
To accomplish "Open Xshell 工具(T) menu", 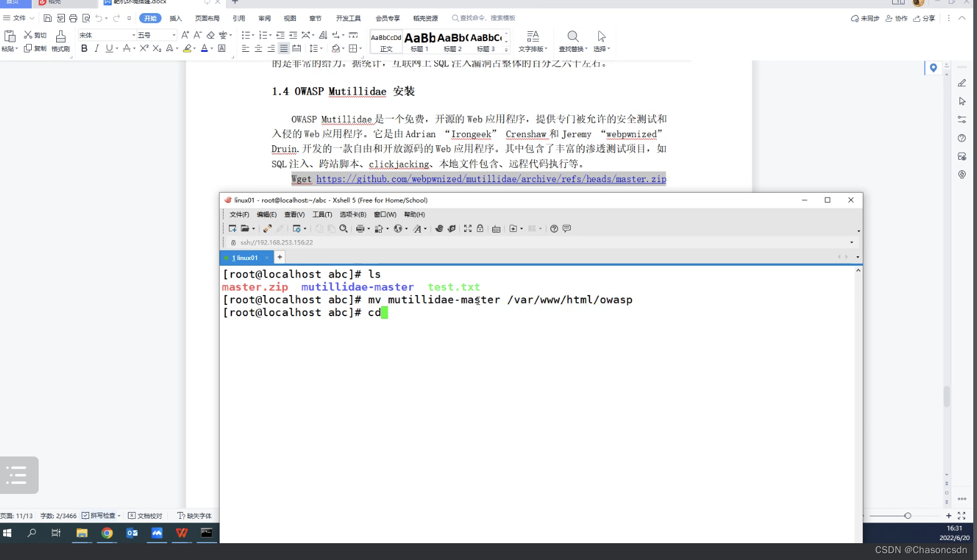I will tap(322, 215).
